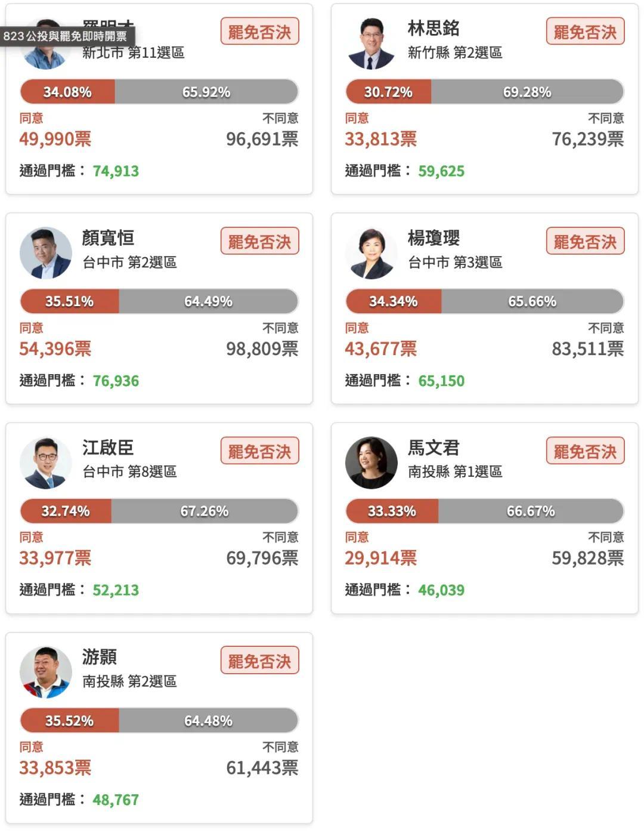644x836 pixels.
Task: Select 游顥's profile photo
Action: (45, 672)
